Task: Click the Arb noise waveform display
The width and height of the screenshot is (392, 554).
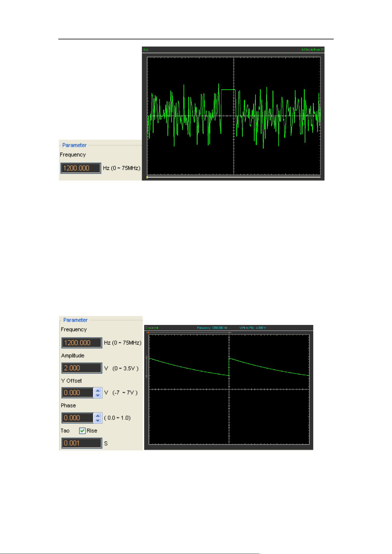Action: (234, 116)
